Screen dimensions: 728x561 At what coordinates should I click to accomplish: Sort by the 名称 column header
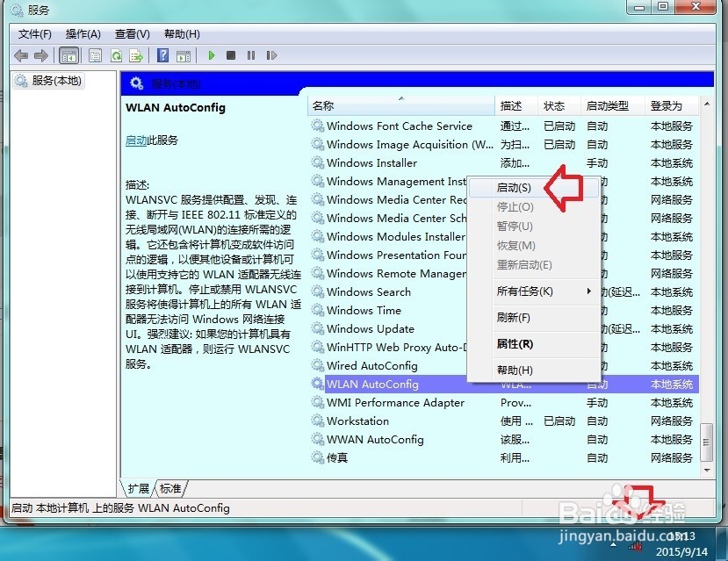pos(401,106)
